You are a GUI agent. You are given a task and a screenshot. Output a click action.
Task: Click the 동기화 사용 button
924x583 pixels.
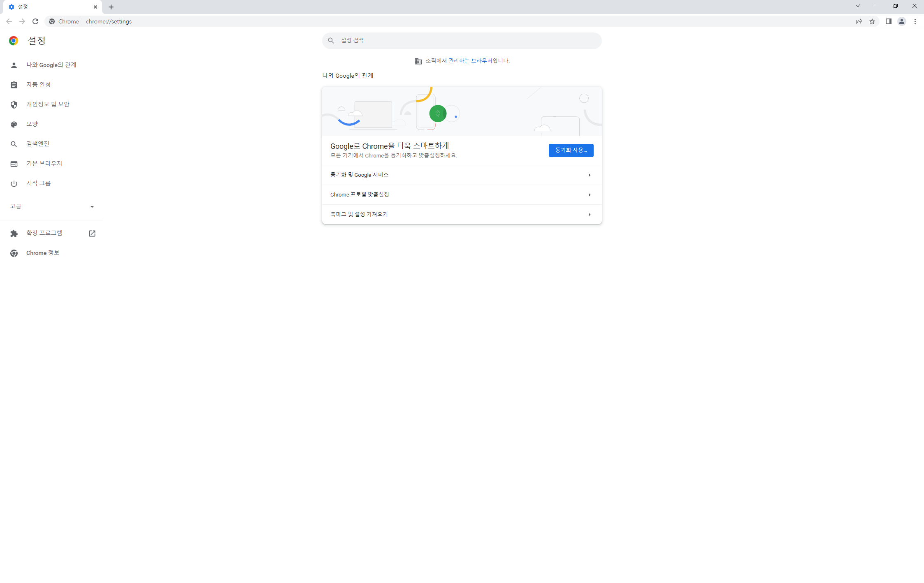pos(571,150)
